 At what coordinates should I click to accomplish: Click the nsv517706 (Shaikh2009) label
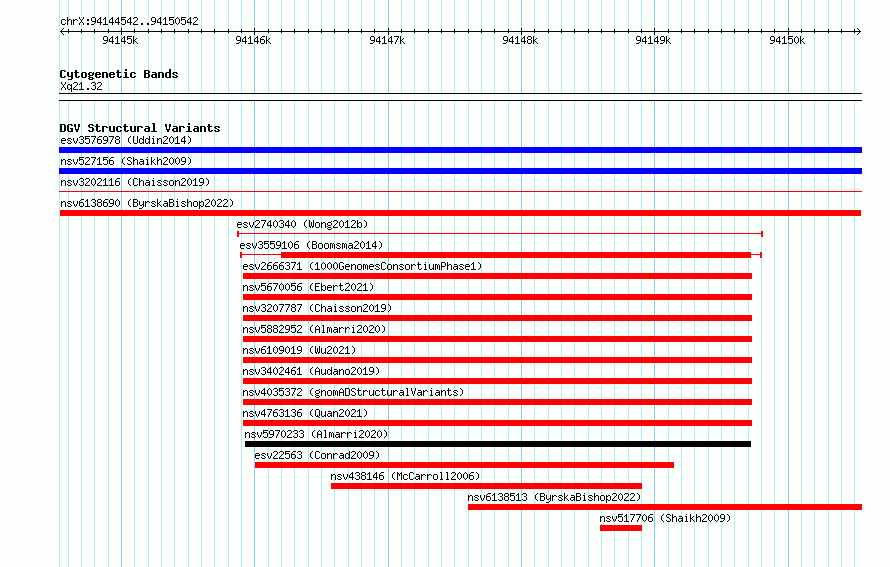click(665, 518)
